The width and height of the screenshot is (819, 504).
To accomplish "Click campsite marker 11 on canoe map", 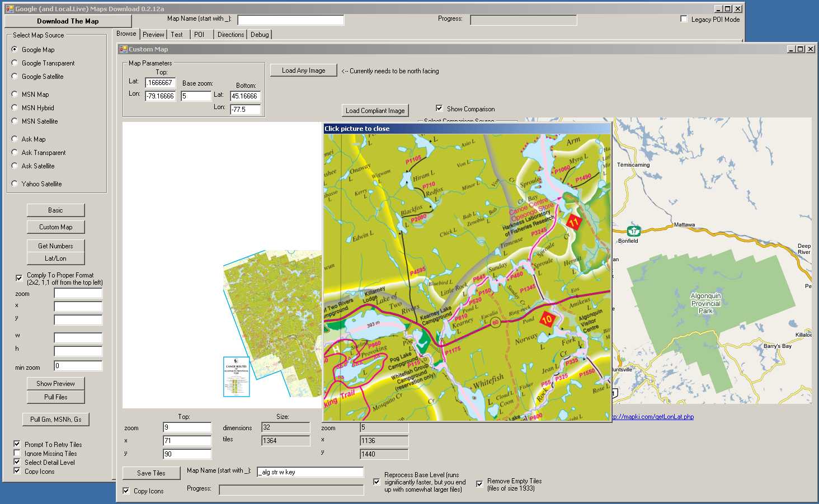I will 574,223.
